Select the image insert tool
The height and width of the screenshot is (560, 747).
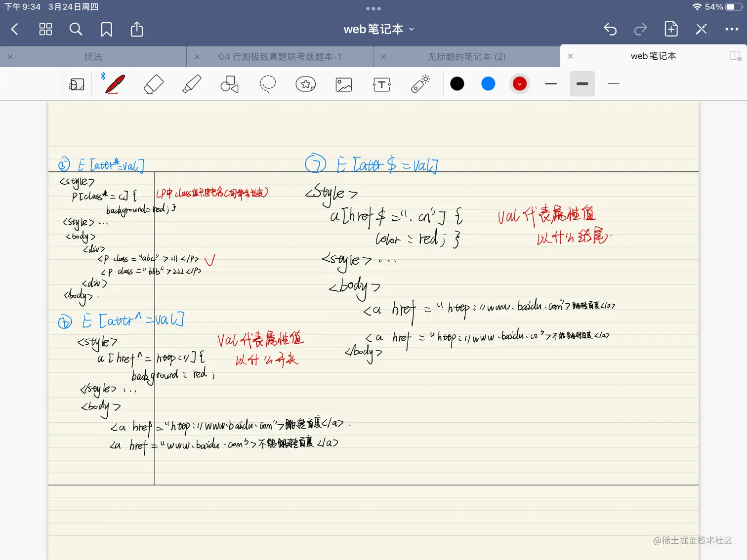(x=344, y=84)
